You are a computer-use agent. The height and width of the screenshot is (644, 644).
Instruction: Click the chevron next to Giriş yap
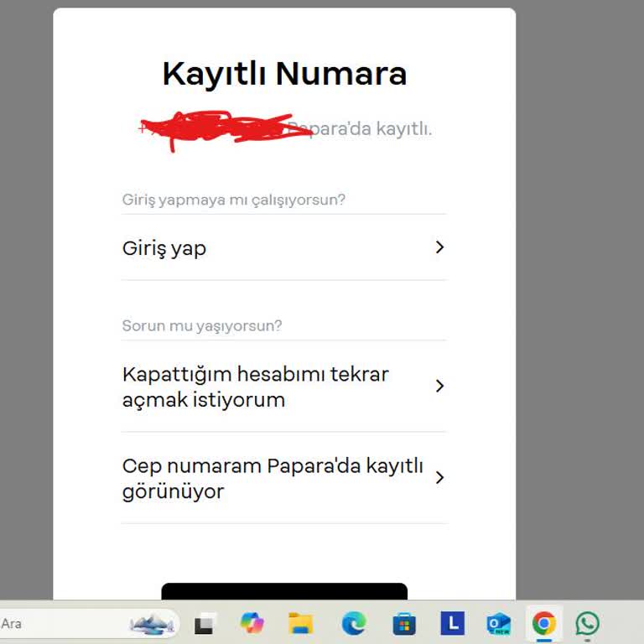tap(439, 247)
